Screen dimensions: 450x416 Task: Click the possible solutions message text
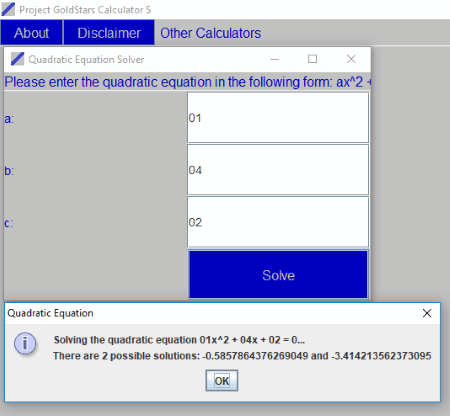(242, 356)
